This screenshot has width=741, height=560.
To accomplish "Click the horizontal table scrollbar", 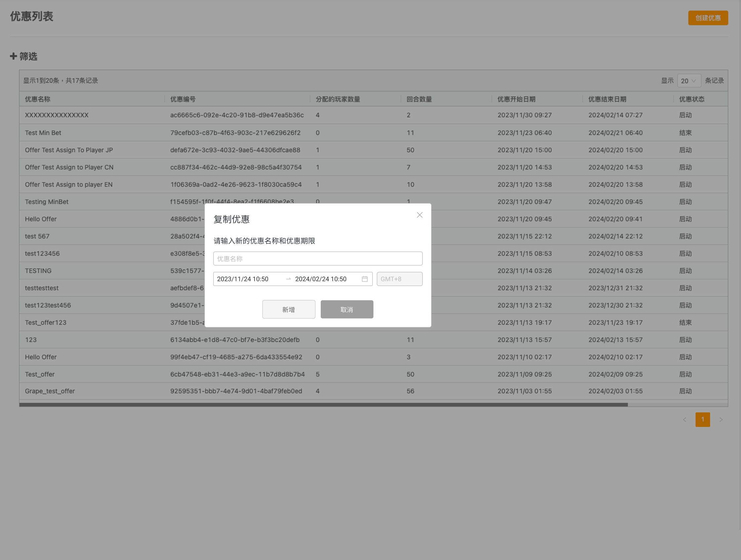I will (323, 405).
